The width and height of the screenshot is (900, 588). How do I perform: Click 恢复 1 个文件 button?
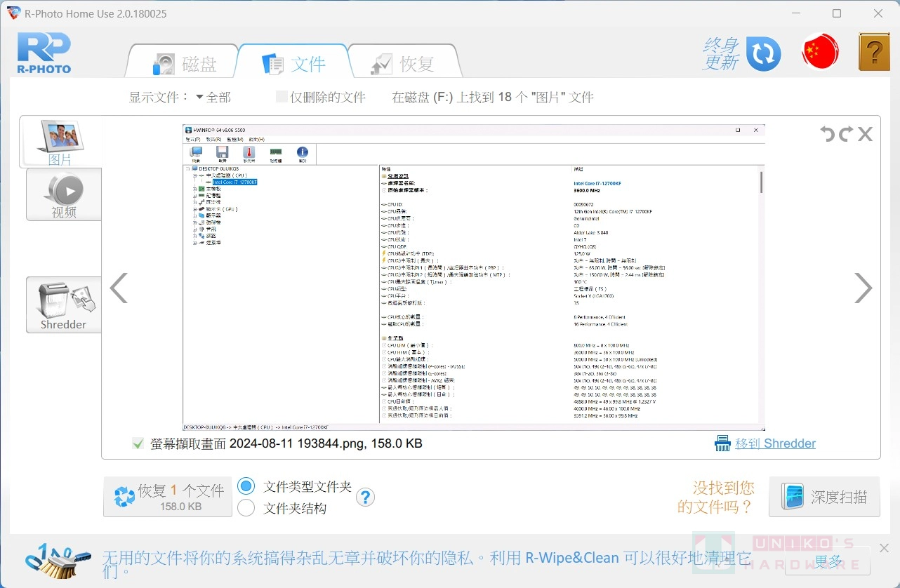pyautogui.click(x=168, y=497)
